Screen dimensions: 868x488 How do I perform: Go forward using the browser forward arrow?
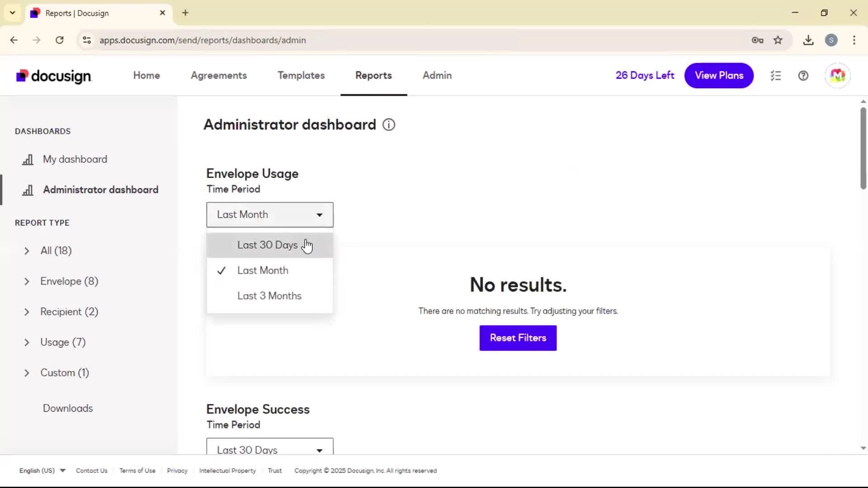point(37,40)
